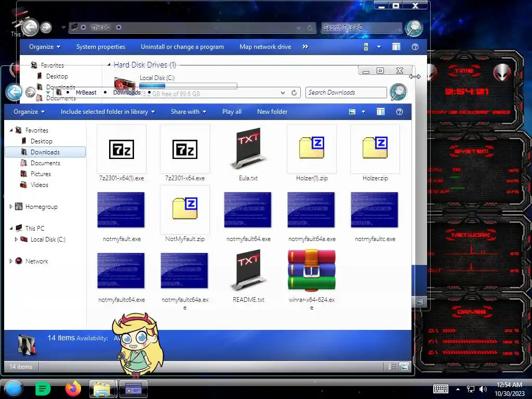Click System properties in This PC window
Image resolution: width=532 pixels, height=399 pixels.
(x=101, y=47)
